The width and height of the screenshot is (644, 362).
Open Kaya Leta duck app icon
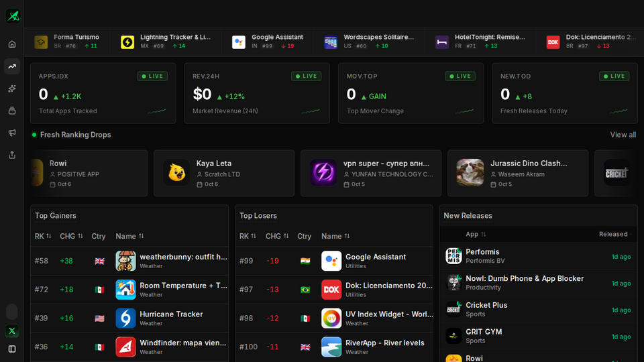coord(176,173)
